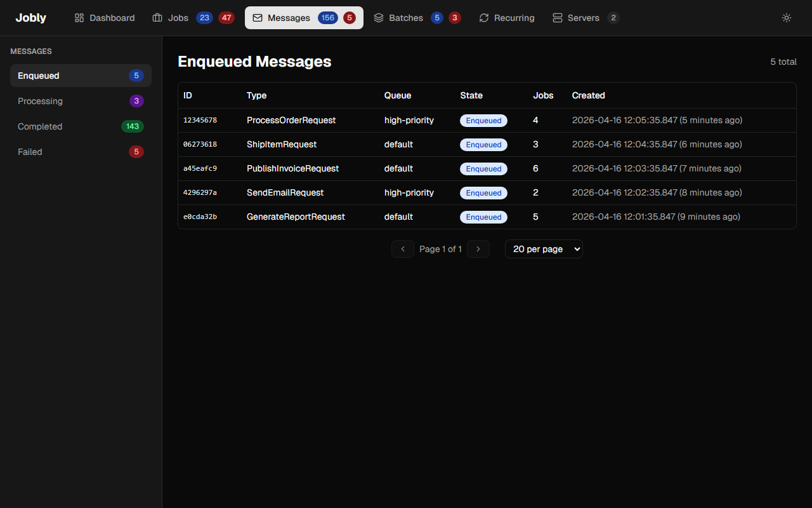Click the Servers stack icon
Viewport: 812px width, 508px height.
558,18
